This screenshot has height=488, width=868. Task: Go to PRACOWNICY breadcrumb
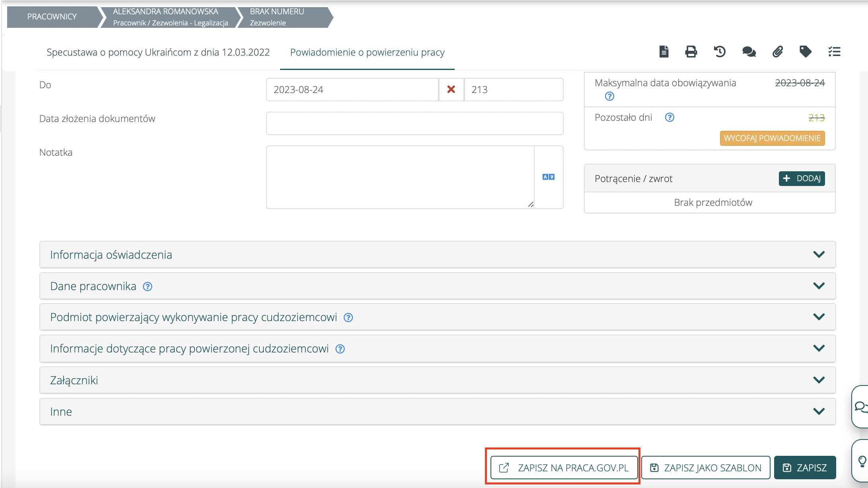tap(52, 17)
